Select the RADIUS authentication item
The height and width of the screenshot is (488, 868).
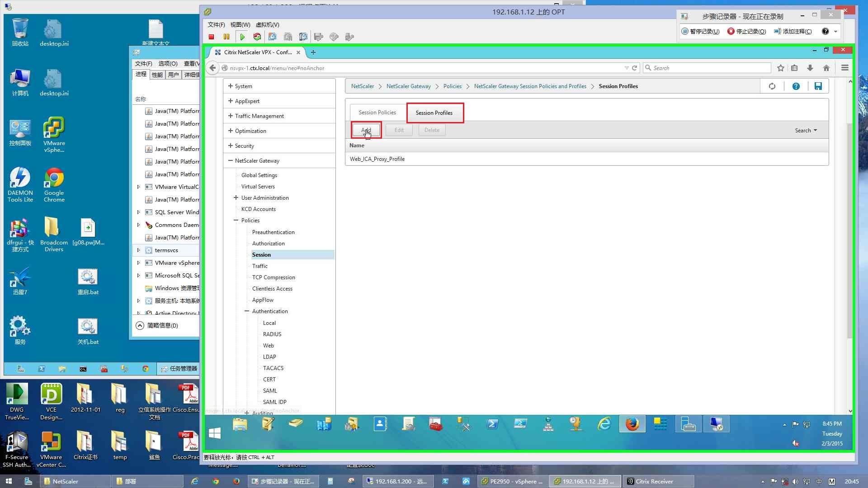tap(272, 334)
